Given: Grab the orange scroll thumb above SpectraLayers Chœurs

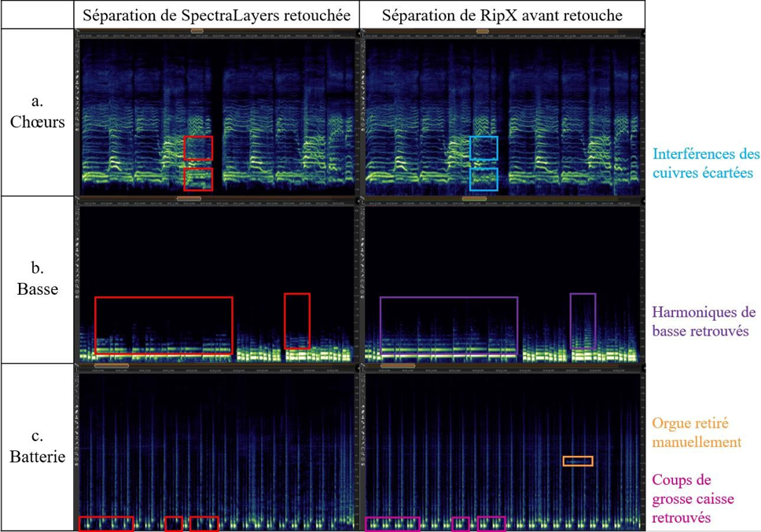Looking at the screenshot, I should (x=197, y=31).
